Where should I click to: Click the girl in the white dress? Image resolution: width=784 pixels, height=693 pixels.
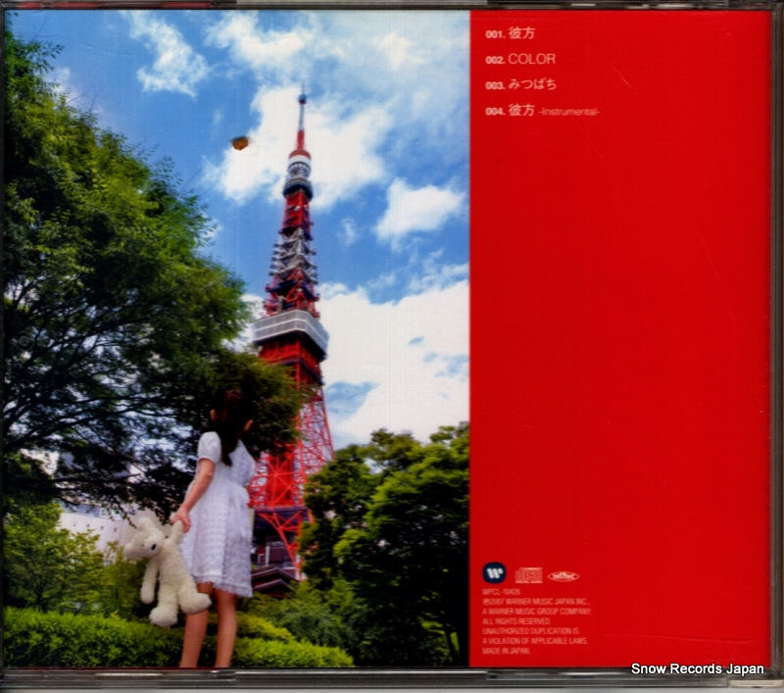[222, 510]
